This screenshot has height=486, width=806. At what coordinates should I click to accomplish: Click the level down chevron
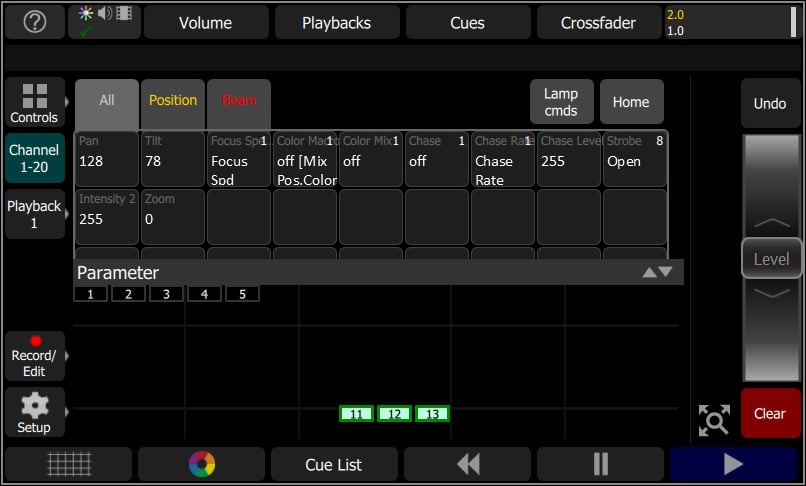[x=771, y=294]
